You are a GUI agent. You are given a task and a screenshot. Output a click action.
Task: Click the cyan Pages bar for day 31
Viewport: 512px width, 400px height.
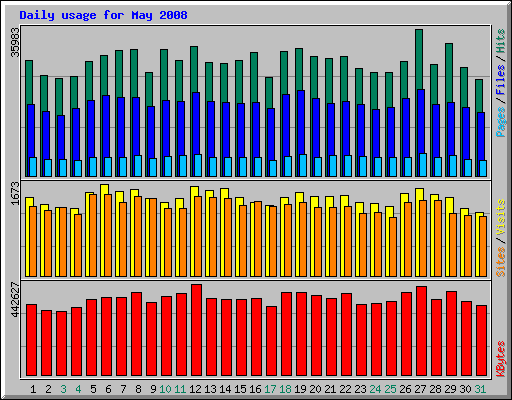click(x=483, y=168)
